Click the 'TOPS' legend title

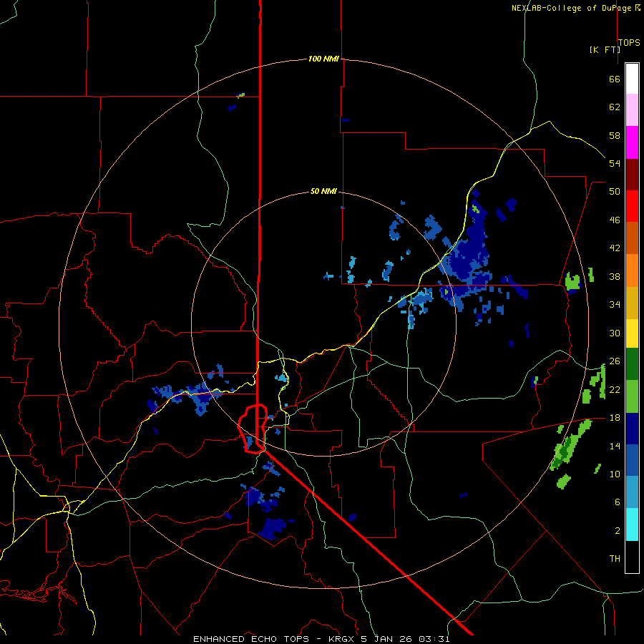629,42
